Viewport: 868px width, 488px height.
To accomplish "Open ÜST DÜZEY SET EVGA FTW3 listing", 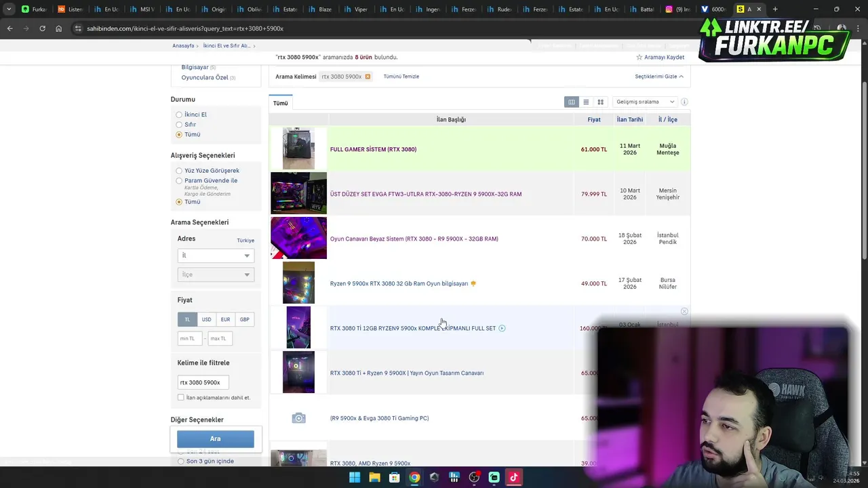I will [x=426, y=194].
